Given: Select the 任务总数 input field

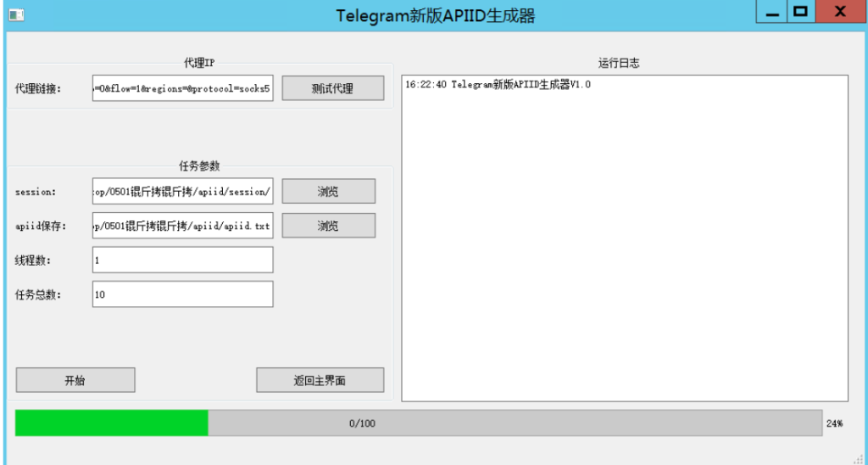Looking at the screenshot, I should (x=183, y=294).
